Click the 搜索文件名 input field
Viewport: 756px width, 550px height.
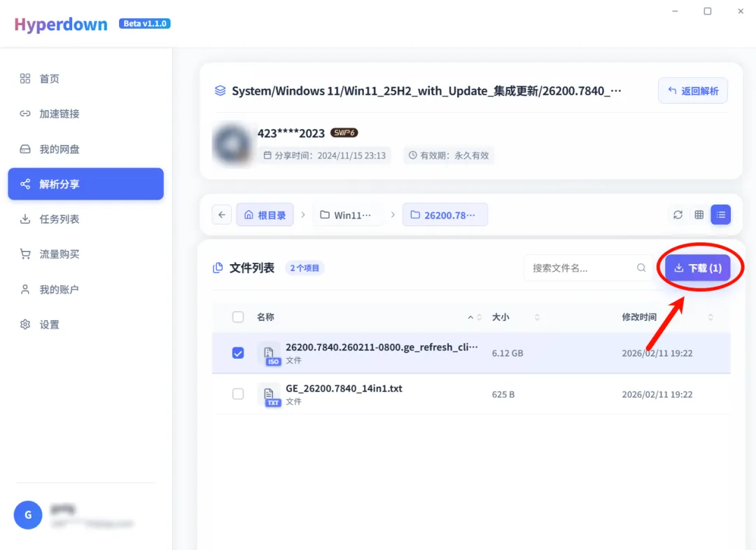581,268
